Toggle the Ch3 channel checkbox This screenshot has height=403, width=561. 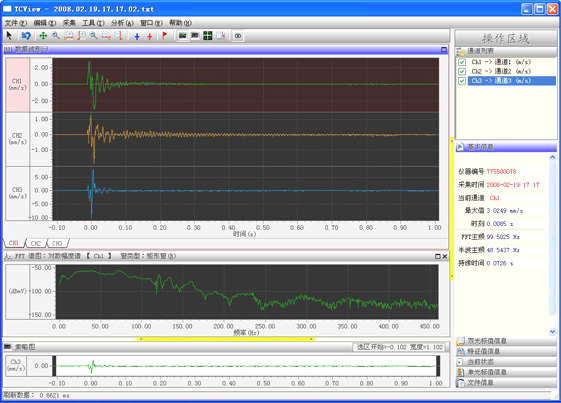coord(462,81)
